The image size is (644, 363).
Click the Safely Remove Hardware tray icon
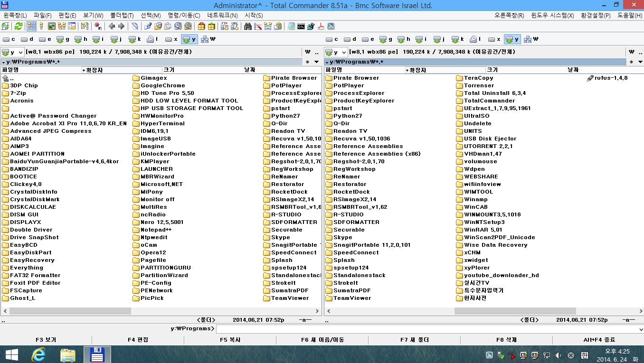(x=501, y=355)
